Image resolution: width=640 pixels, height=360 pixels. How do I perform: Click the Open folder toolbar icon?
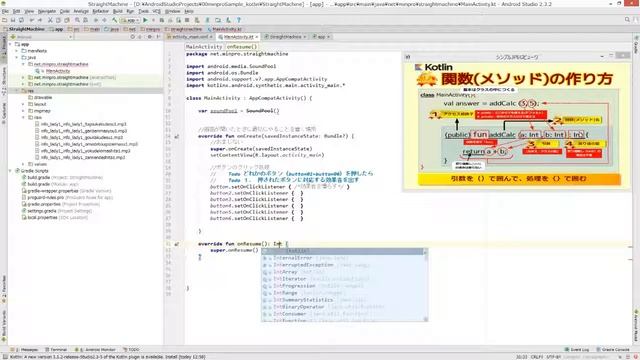pos(4,20)
